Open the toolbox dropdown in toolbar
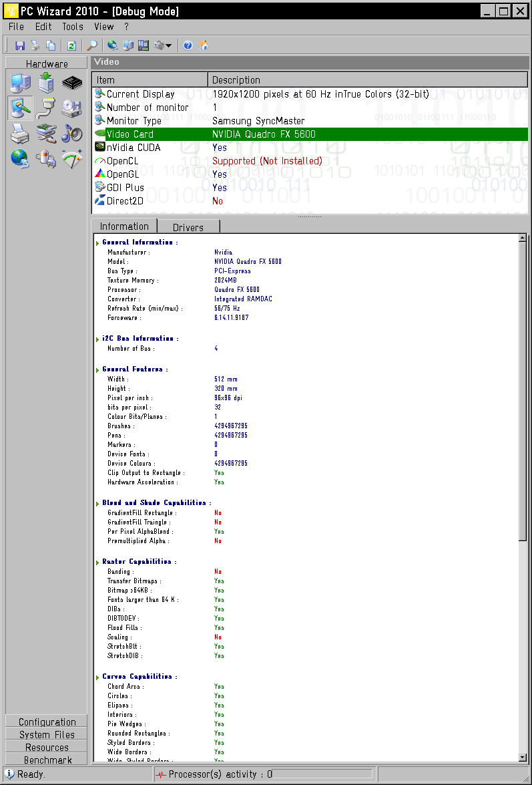The height and width of the screenshot is (785, 532). (x=162, y=45)
